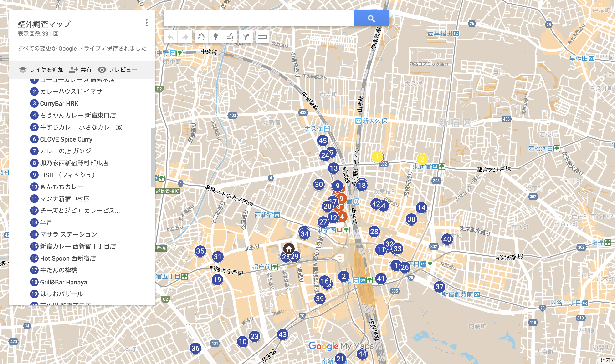Click the dark home marker icon
The height and width of the screenshot is (364, 615).
pos(289,248)
